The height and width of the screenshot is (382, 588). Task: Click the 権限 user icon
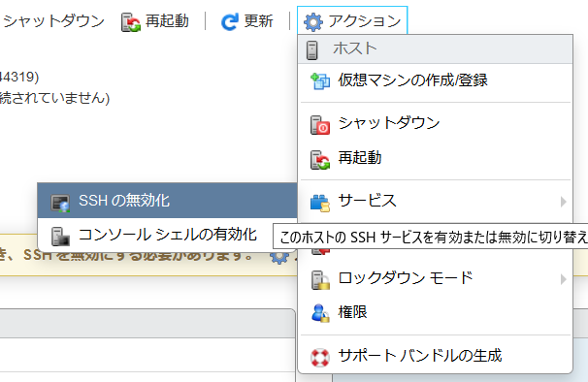tap(320, 313)
